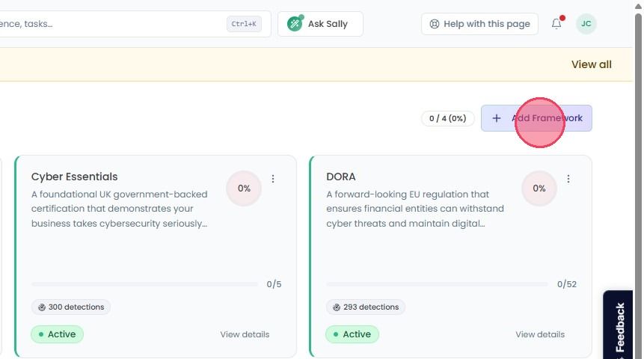This screenshot has height=359, width=644.
Task: Click the Add Framework button
Action: tap(536, 118)
